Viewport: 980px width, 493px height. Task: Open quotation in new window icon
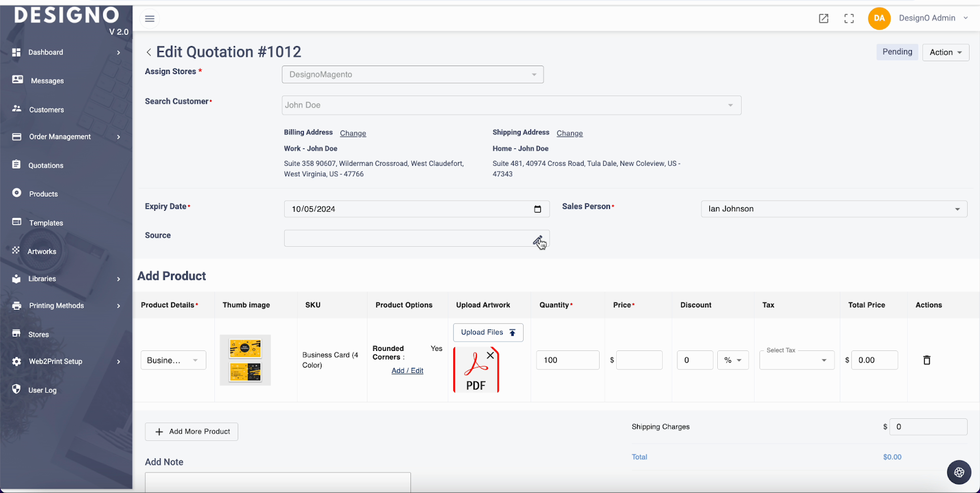pos(824,18)
